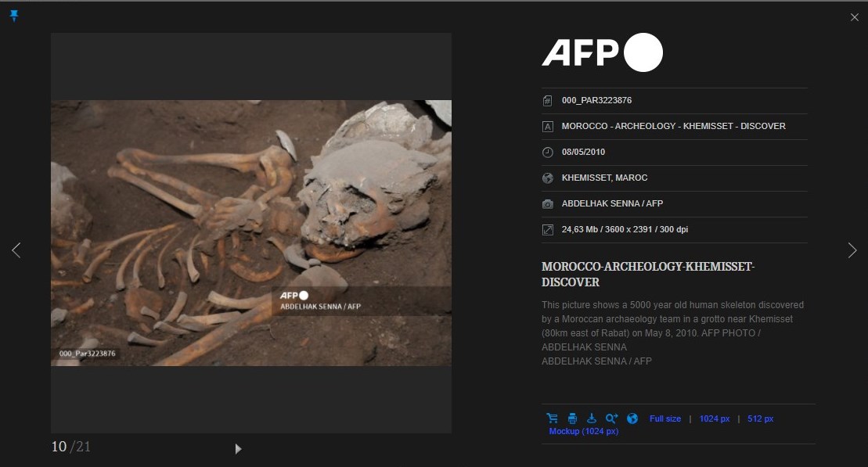Open similar image search magnifier icon
Screen dimensions: 868x467
(612, 419)
